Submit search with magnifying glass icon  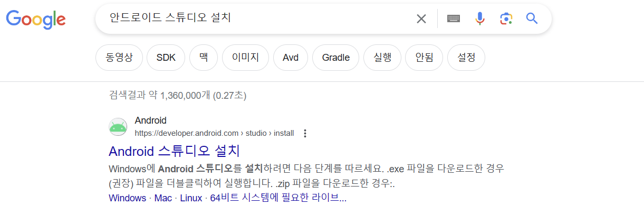click(532, 19)
